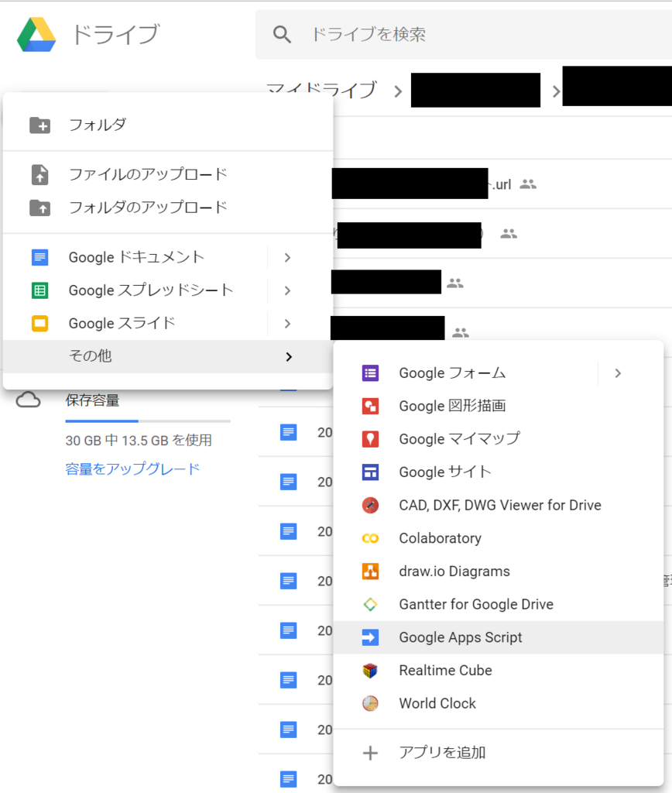The width and height of the screenshot is (672, 793).
Task: Click the Gantter icon
Action: [370, 604]
